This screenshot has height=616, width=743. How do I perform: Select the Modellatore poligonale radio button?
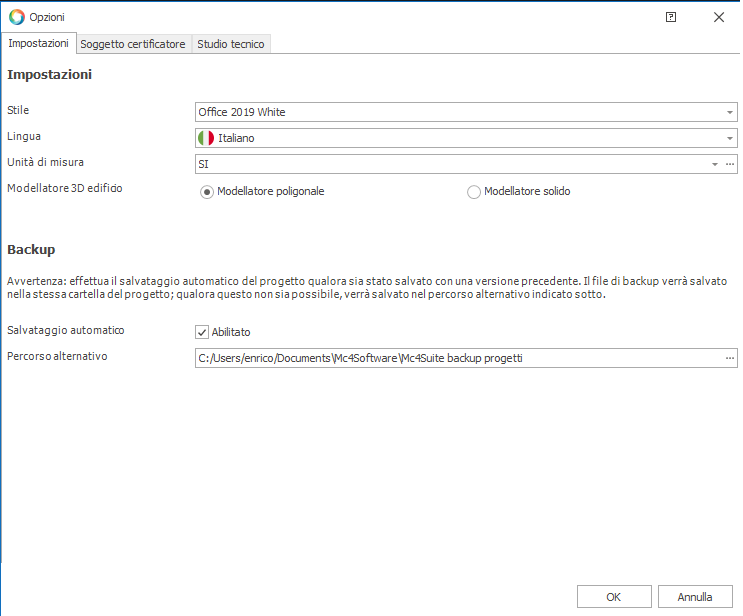pos(208,192)
